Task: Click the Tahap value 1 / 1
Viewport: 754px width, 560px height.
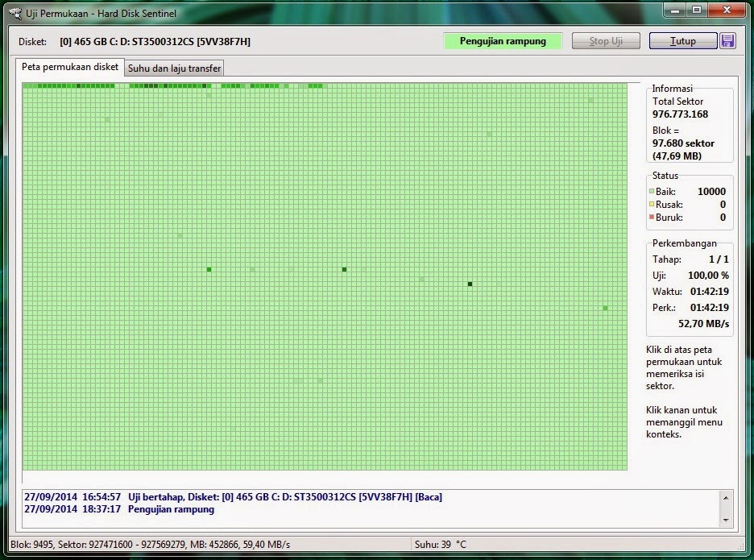Action: pos(719,259)
